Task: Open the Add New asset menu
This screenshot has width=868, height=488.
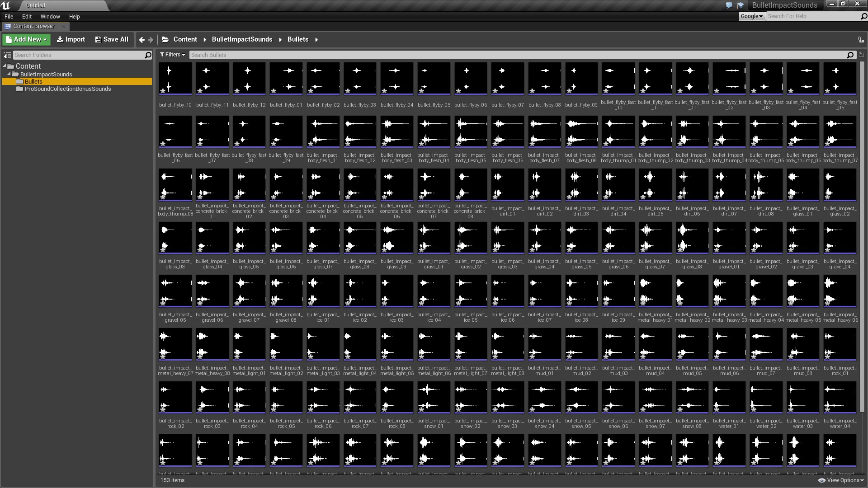Action: tap(26, 39)
